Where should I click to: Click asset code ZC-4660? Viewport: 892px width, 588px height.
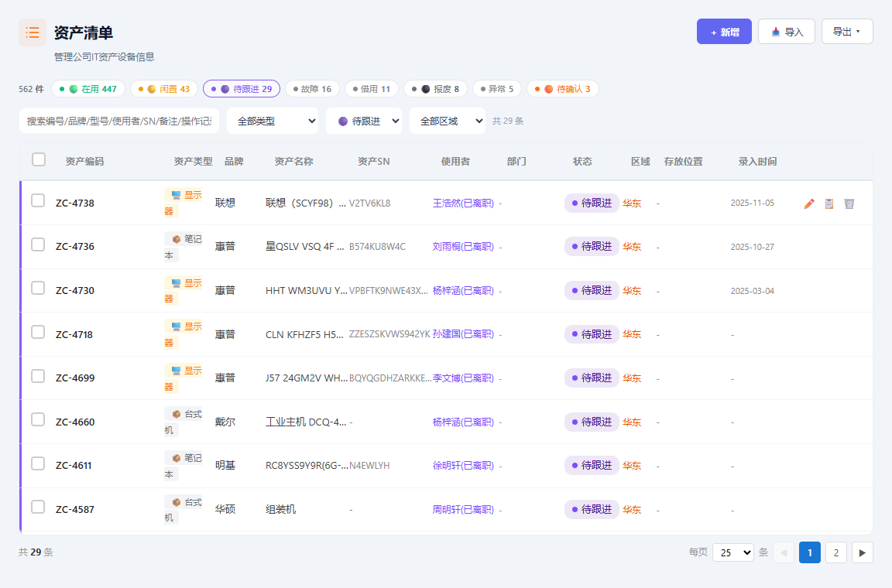point(75,422)
